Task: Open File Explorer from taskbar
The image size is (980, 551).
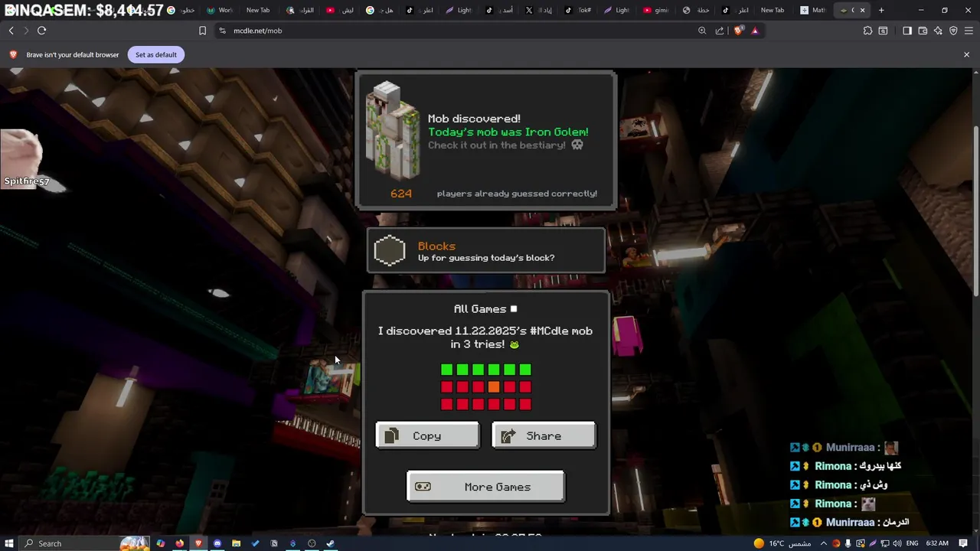Action: coord(237,543)
